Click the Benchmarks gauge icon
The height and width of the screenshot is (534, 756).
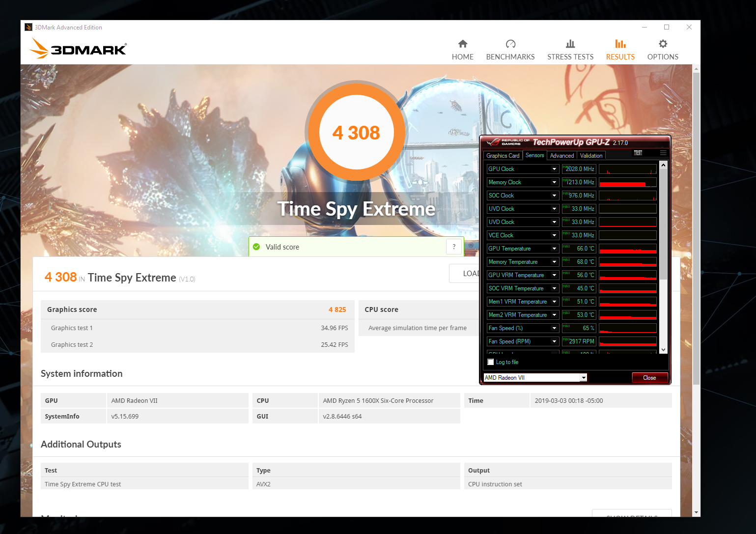click(x=510, y=44)
